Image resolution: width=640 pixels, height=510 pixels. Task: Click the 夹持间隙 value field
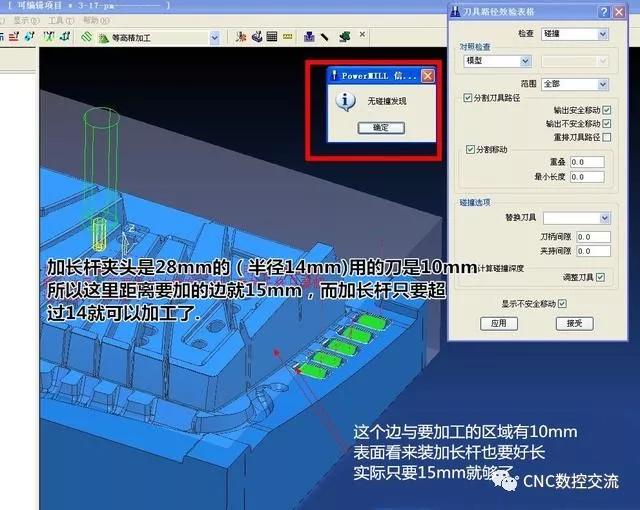pyautogui.click(x=593, y=251)
